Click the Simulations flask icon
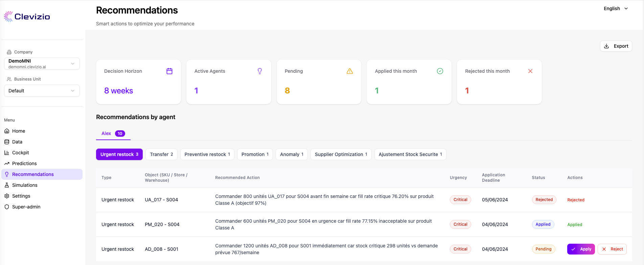 pos(7,185)
